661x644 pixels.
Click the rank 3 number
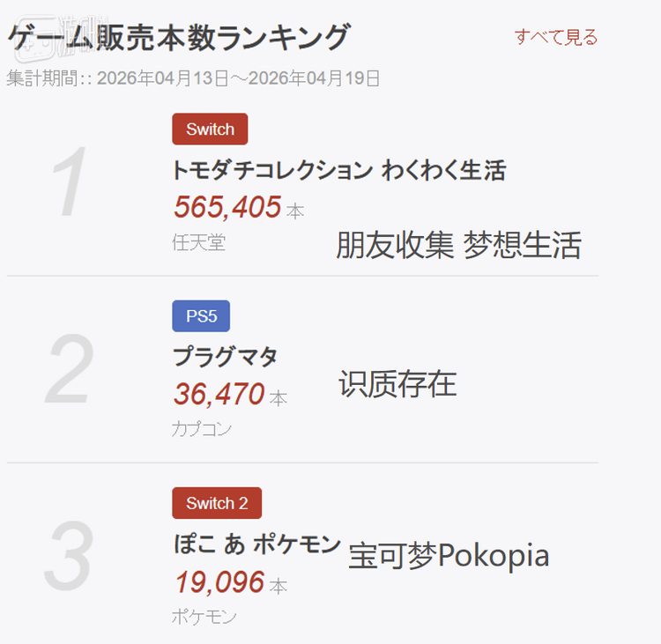(68, 556)
